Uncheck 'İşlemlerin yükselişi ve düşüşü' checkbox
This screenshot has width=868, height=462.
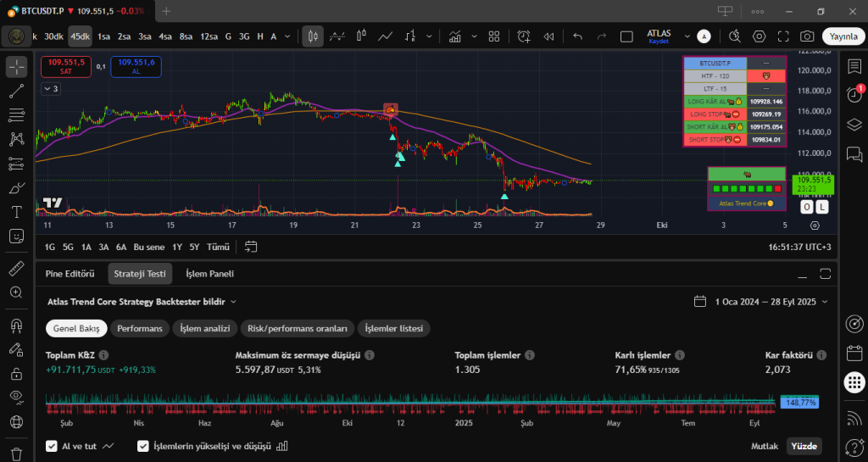point(143,446)
